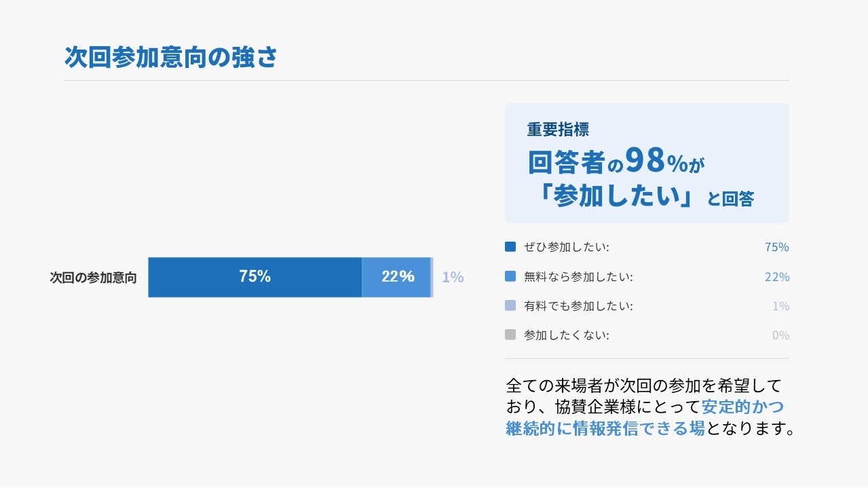Click the 1% label beside the bar
Viewport: 868px width, 488px height.
pos(453,277)
